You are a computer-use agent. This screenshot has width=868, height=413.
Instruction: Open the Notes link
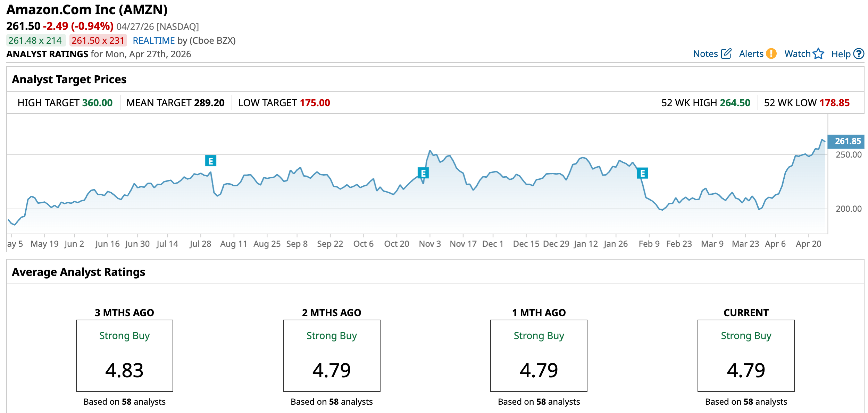[705, 54]
